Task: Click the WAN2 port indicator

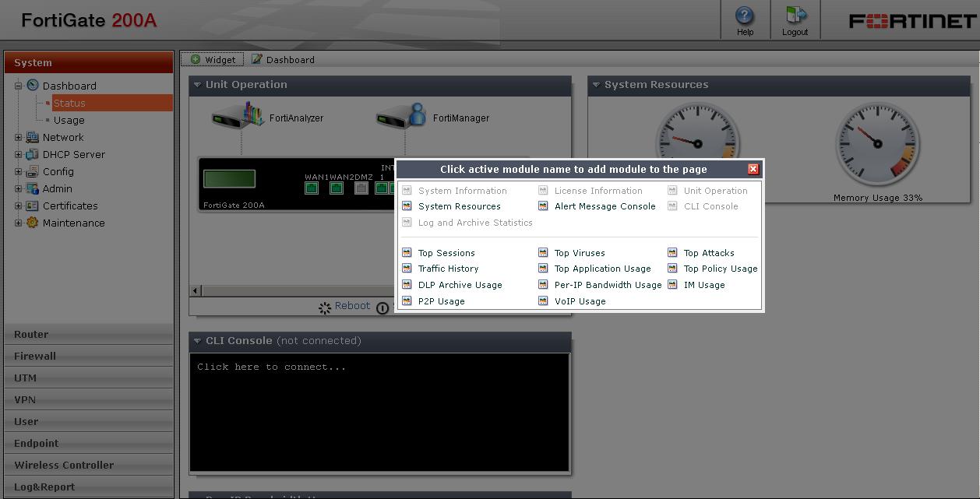Action: 337,188
